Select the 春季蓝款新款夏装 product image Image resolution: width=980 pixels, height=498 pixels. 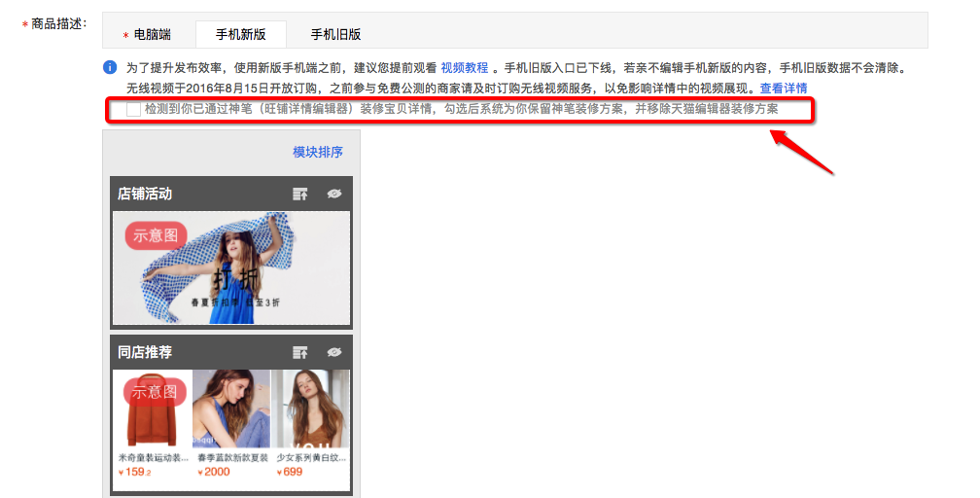(x=231, y=409)
